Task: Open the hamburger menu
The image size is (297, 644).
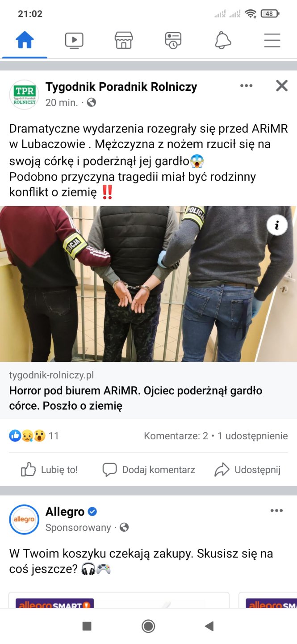Action: [272, 41]
